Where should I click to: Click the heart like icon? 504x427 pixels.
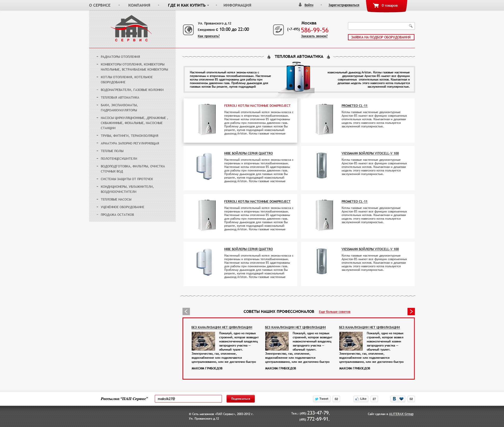[401, 399]
